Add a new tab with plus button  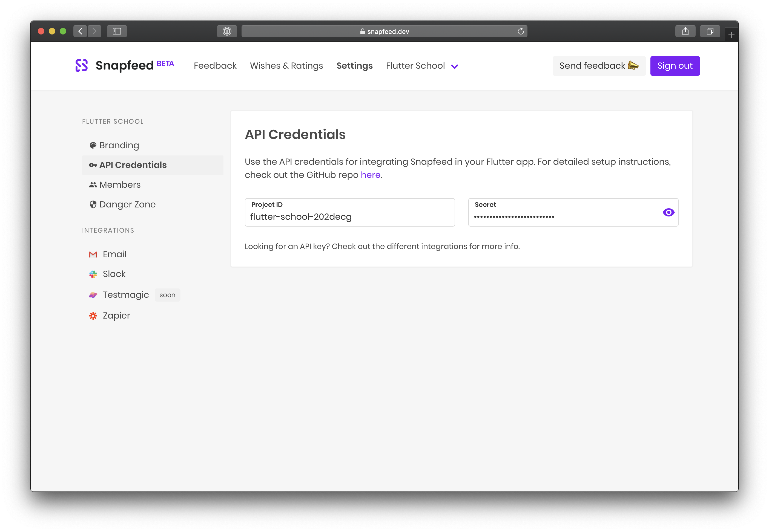point(731,35)
